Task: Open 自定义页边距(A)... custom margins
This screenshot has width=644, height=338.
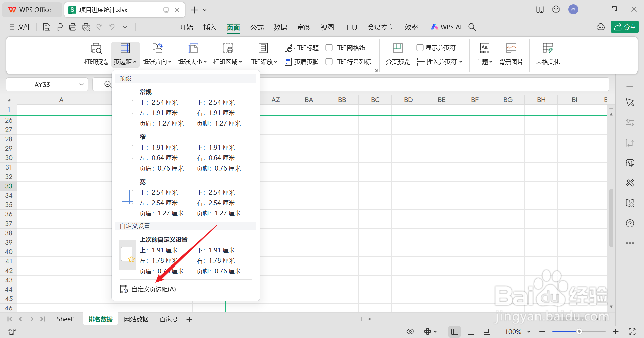Action: (156, 289)
